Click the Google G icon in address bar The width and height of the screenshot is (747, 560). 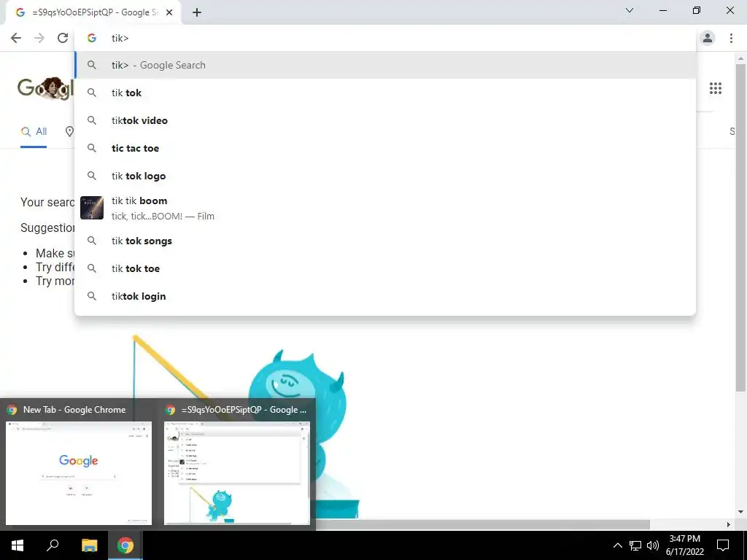(92, 38)
